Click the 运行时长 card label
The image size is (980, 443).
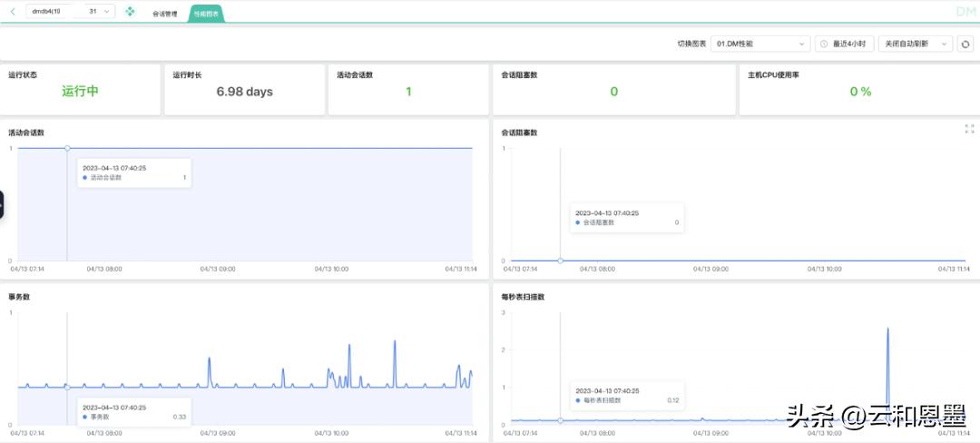click(x=187, y=75)
